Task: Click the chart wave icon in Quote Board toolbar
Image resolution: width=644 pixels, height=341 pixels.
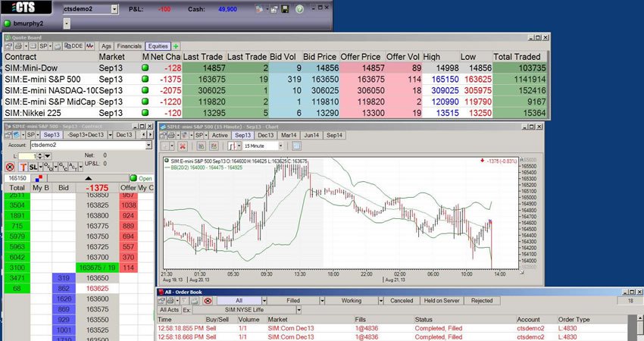Action: (90, 46)
